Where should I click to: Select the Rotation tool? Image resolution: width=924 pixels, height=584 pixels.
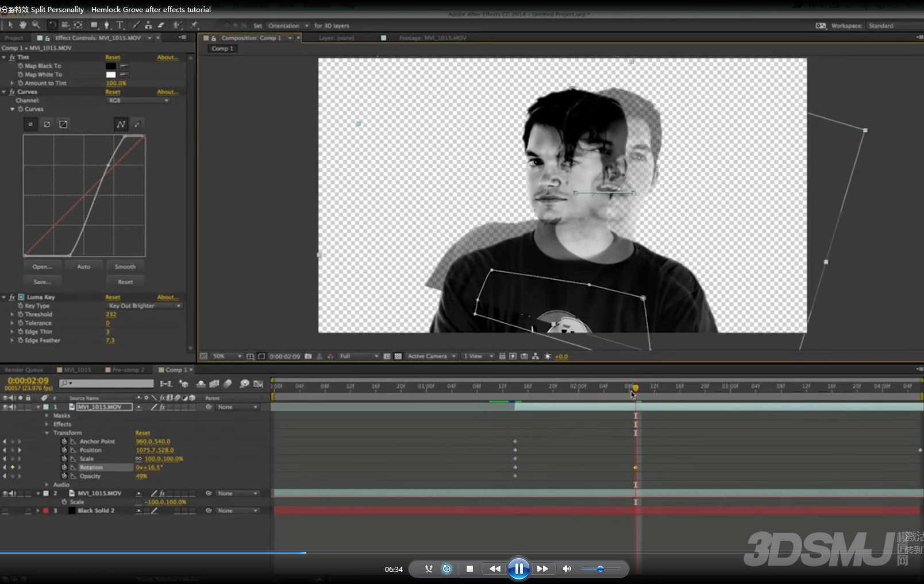[52, 25]
